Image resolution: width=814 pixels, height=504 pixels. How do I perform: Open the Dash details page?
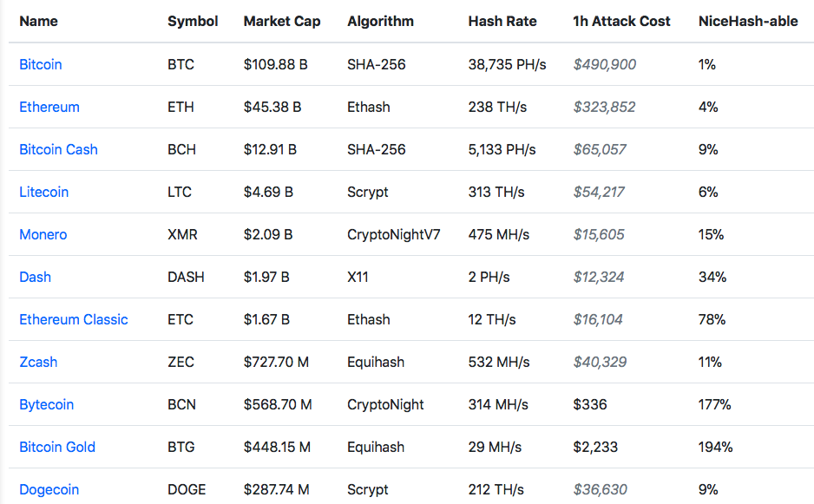point(35,277)
